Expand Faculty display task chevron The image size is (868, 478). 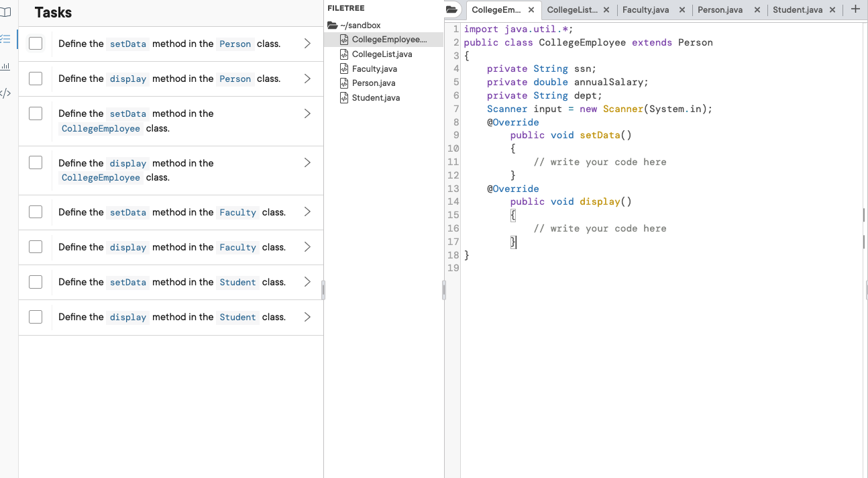tap(307, 247)
